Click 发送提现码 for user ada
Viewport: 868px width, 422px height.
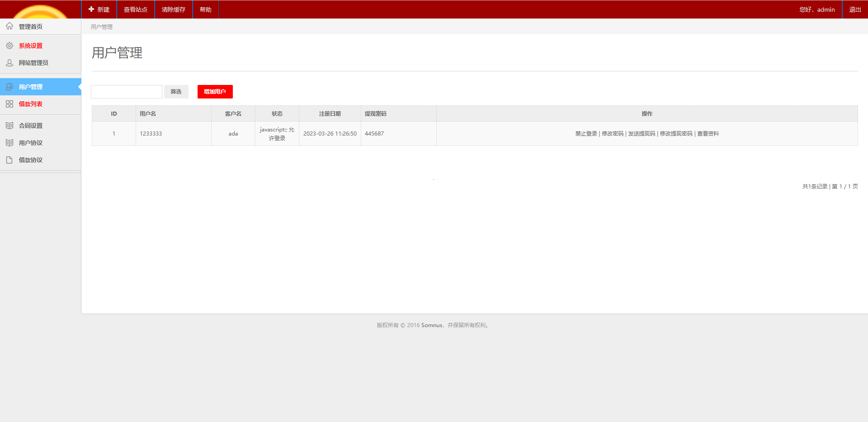click(x=642, y=134)
